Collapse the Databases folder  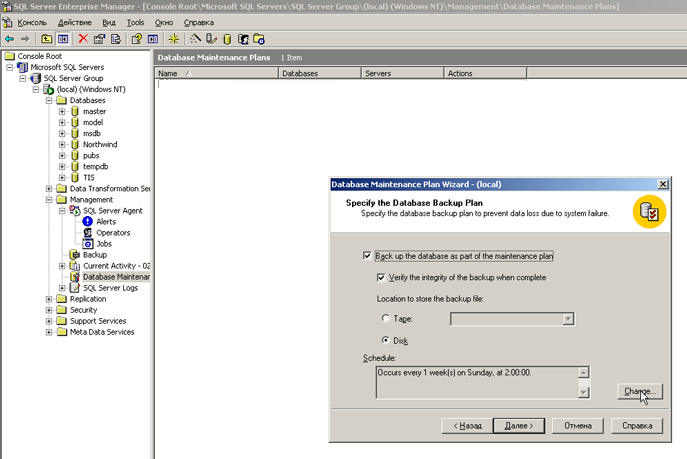tap(49, 100)
